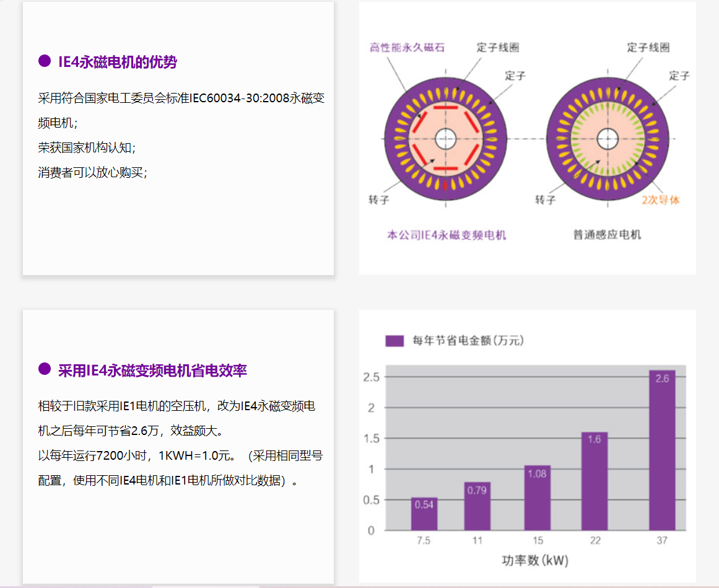Click the 0.79 bar for 11 kW

point(477,506)
